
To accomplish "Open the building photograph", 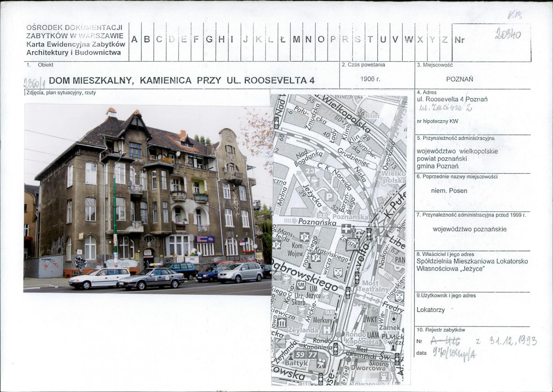I will 148,199.
